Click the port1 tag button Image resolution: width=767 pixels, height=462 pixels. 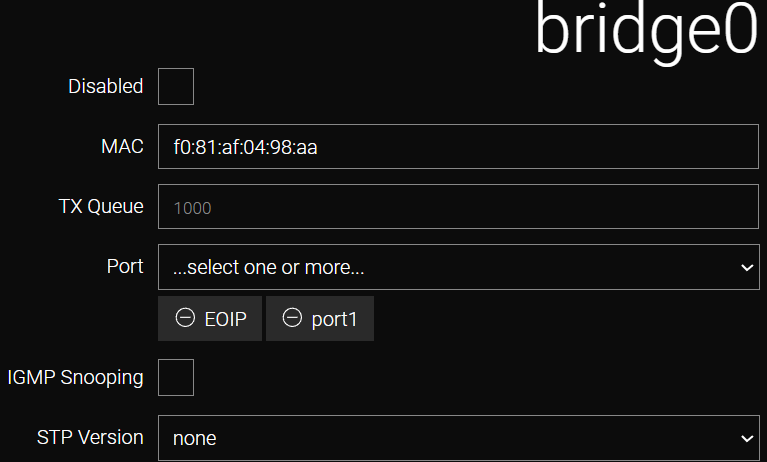tap(320, 319)
